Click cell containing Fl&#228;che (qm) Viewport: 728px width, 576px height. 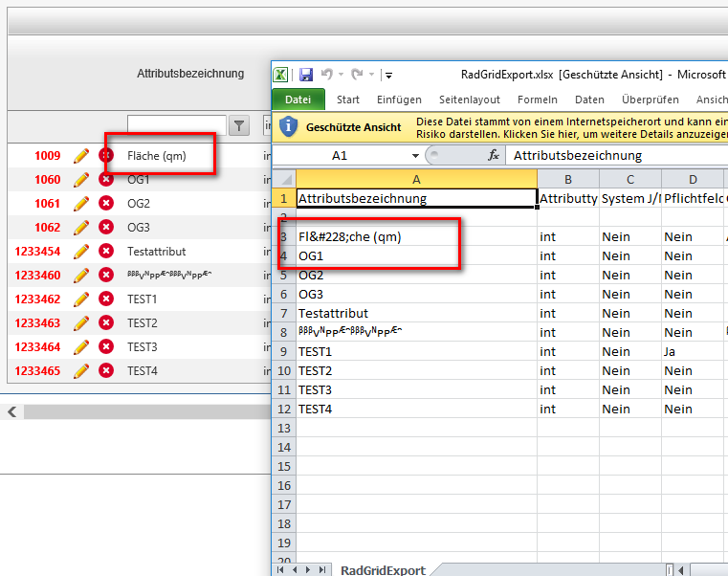(x=416, y=237)
